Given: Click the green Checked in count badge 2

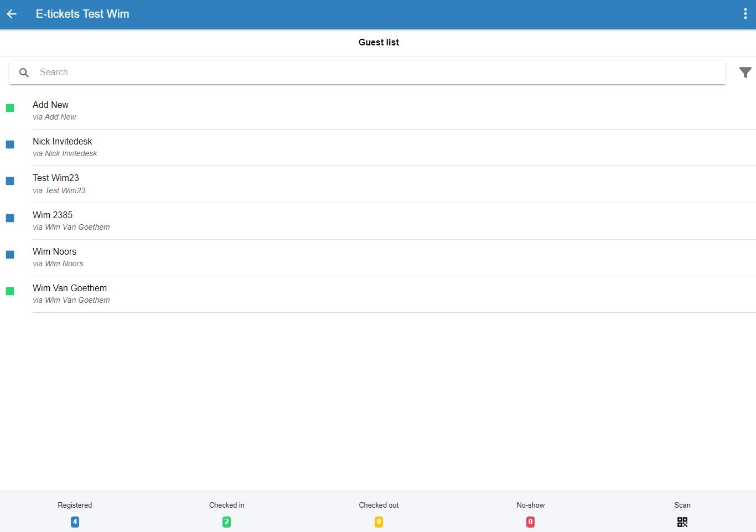Looking at the screenshot, I should (226, 522).
